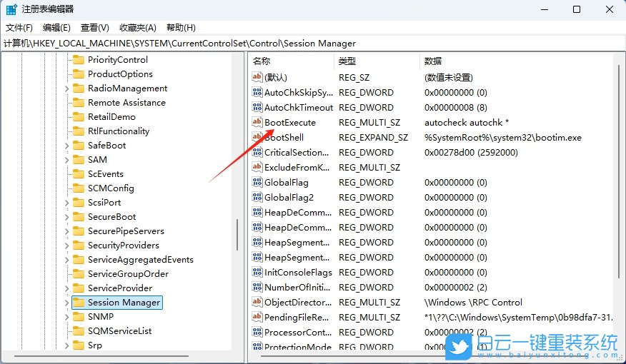
Task: Expand the SecureBoot key
Action: click(x=66, y=217)
